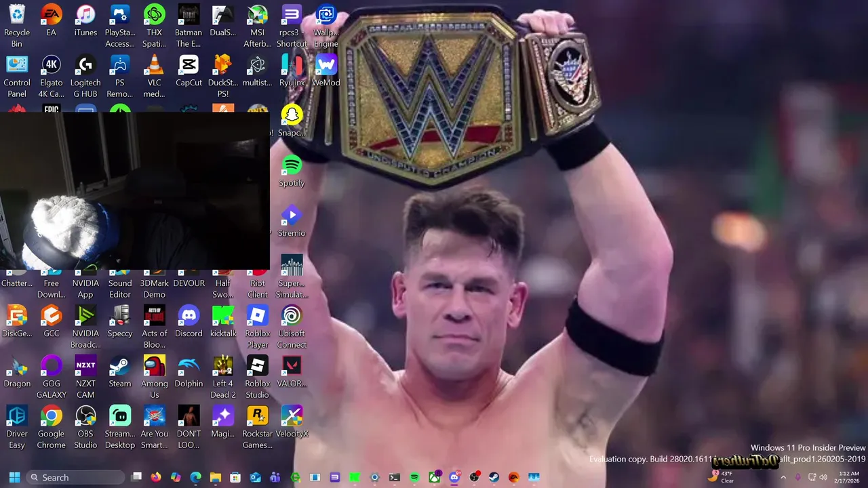Select the WeMod desktop icon
The height and width of the screenshot is (488, 868).
[326, 70]
